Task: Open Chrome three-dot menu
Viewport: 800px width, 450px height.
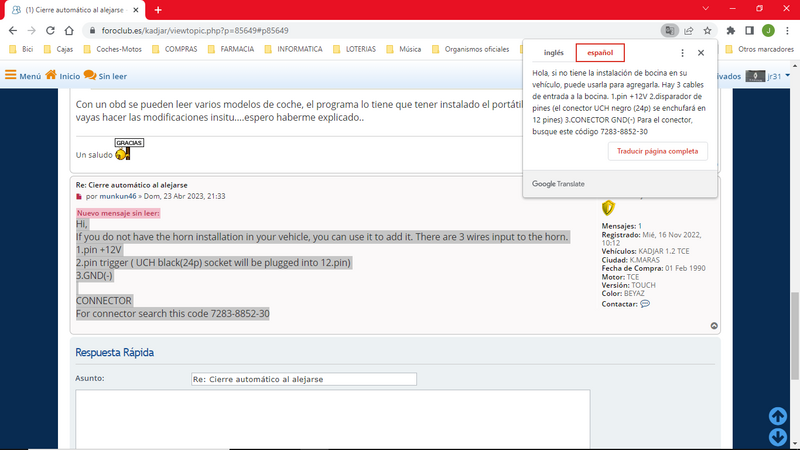Action: coord(787,31)
